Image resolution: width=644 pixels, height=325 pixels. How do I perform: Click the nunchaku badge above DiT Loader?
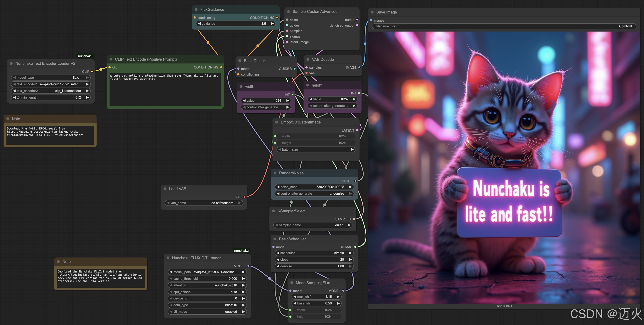pos(241,250)
